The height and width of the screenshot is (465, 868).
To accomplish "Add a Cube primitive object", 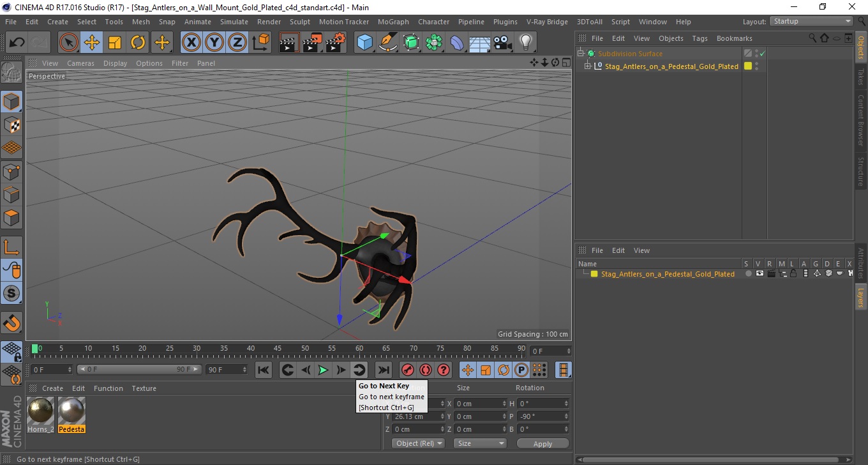I will pyautogui.click(x=365, y=43).
